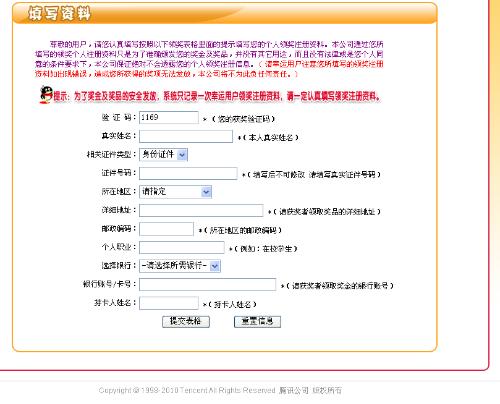Click the 银行账号/卡号 bank account field
This screenshot has height=404, width=500.
(x=207, y=284)
